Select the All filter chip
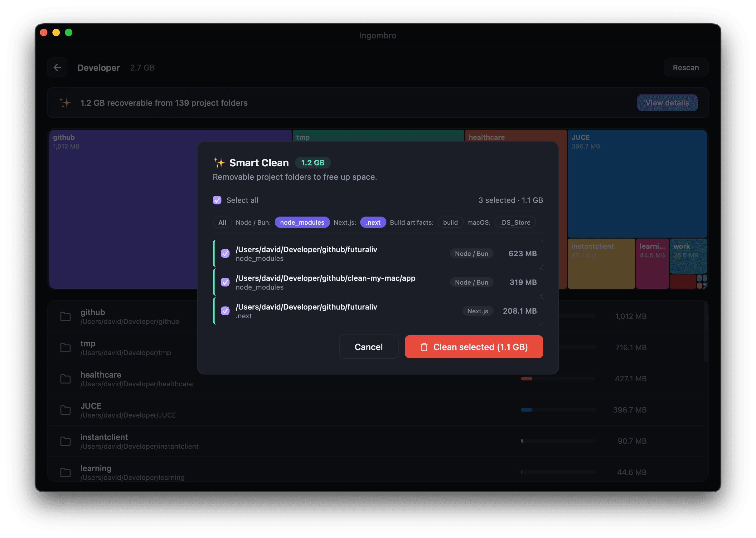Viewport: 756px width, 538px height. tap(222, 222)
